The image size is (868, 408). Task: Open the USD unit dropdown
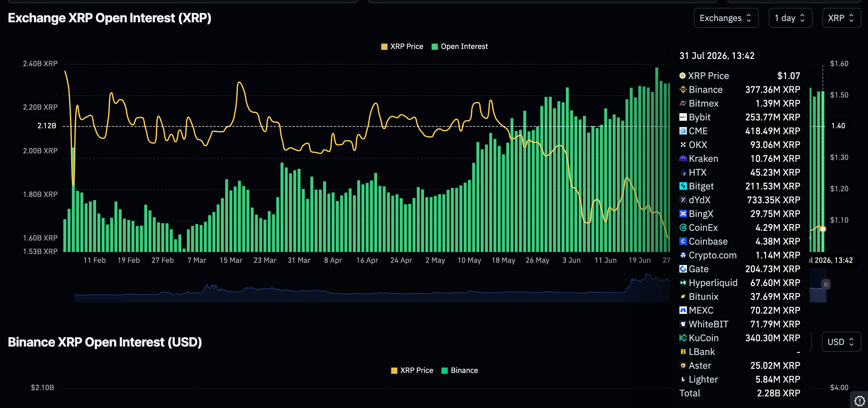click(x=841, y=342)
